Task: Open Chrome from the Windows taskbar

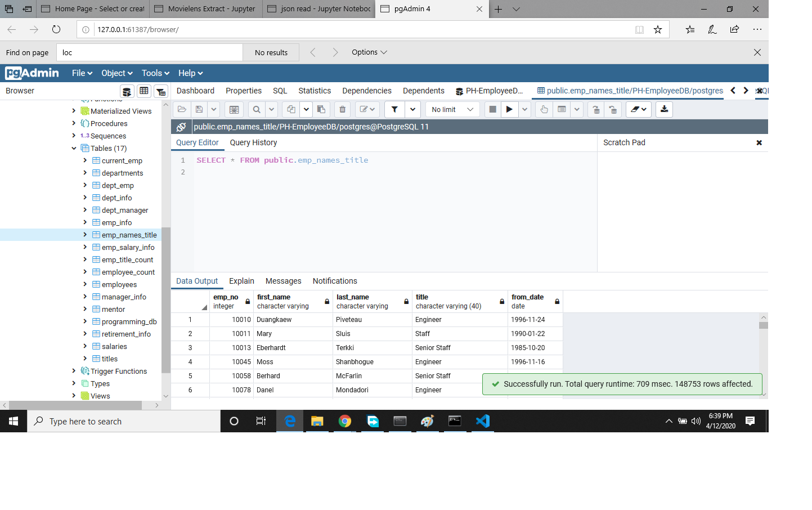Action: pos(345,421)
